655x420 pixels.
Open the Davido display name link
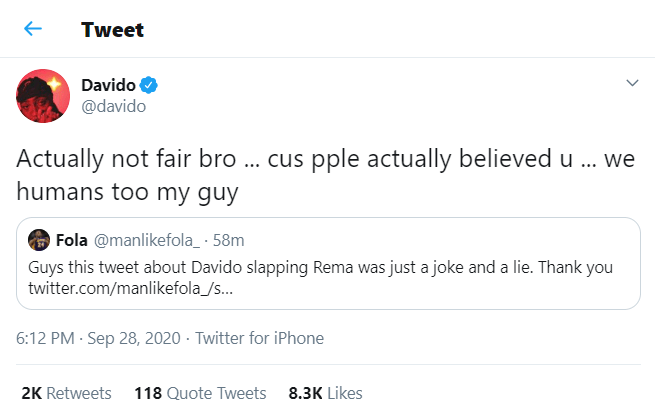(x=108, y=84)
